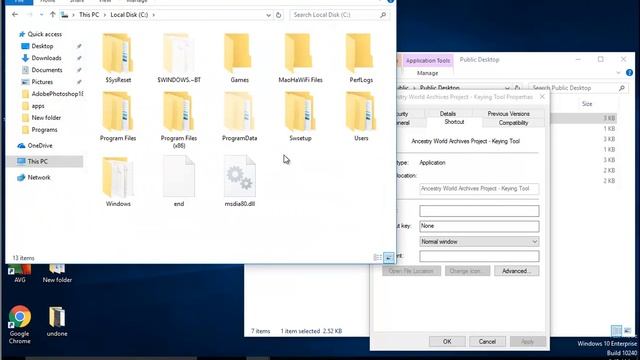Select the ProgramData folder
Screen dimensions: 640x360
pyautogui.click(x=239, y=116)
